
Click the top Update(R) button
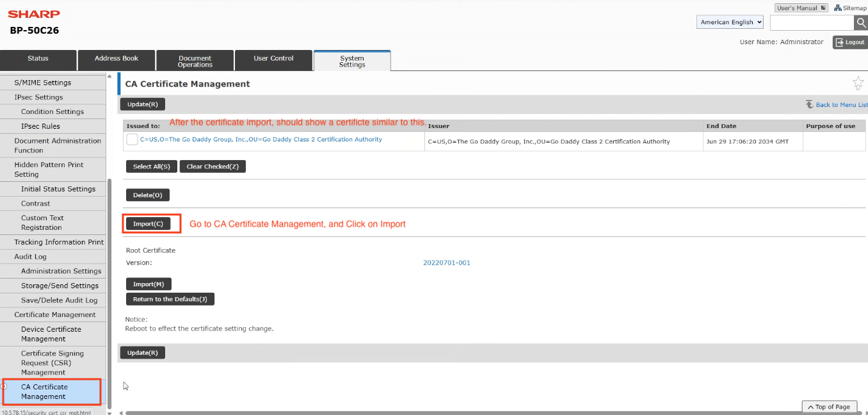pos(143,104)
